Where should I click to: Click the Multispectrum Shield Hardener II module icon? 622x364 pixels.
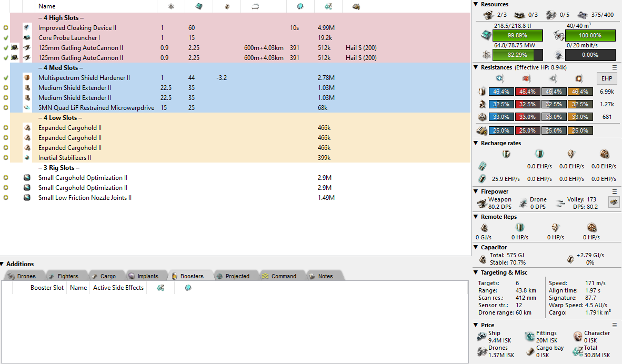tap(27, 78)
